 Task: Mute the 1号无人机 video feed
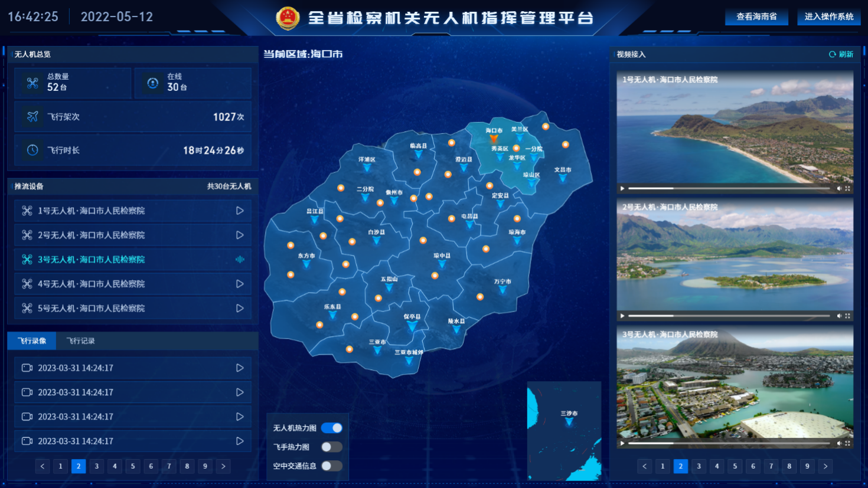pos(839,189)
